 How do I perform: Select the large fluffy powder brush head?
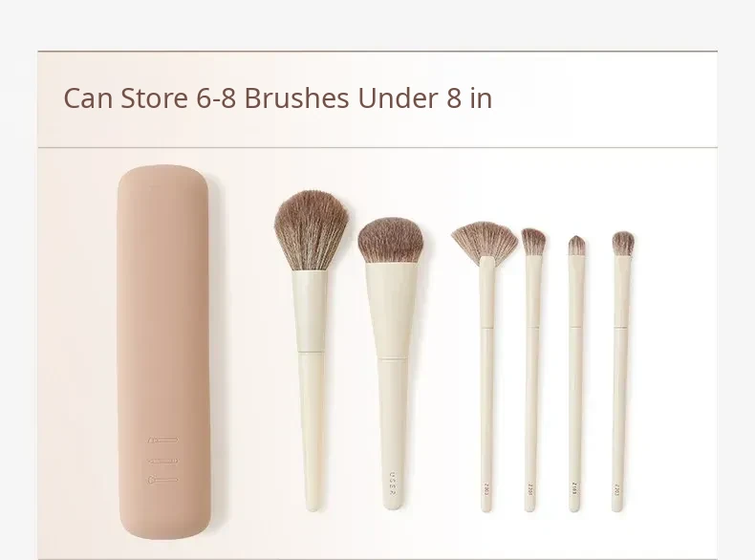point(311,230)
